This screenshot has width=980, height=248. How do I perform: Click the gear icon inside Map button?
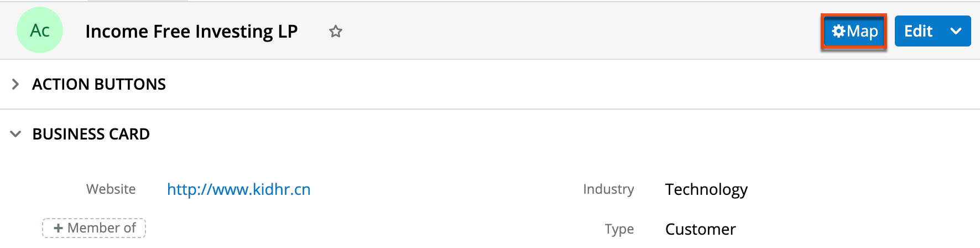coord(838,32)
